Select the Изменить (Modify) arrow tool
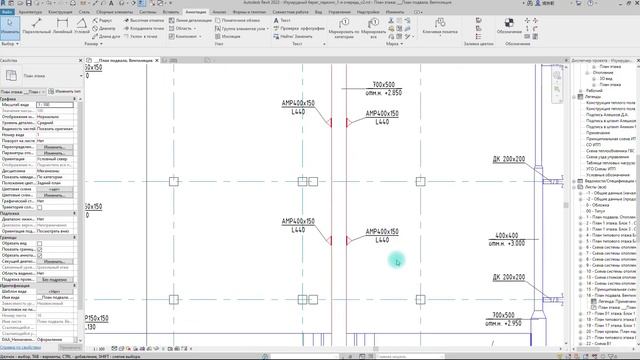This screenshot has width=640, height=360. pos(10,27)
